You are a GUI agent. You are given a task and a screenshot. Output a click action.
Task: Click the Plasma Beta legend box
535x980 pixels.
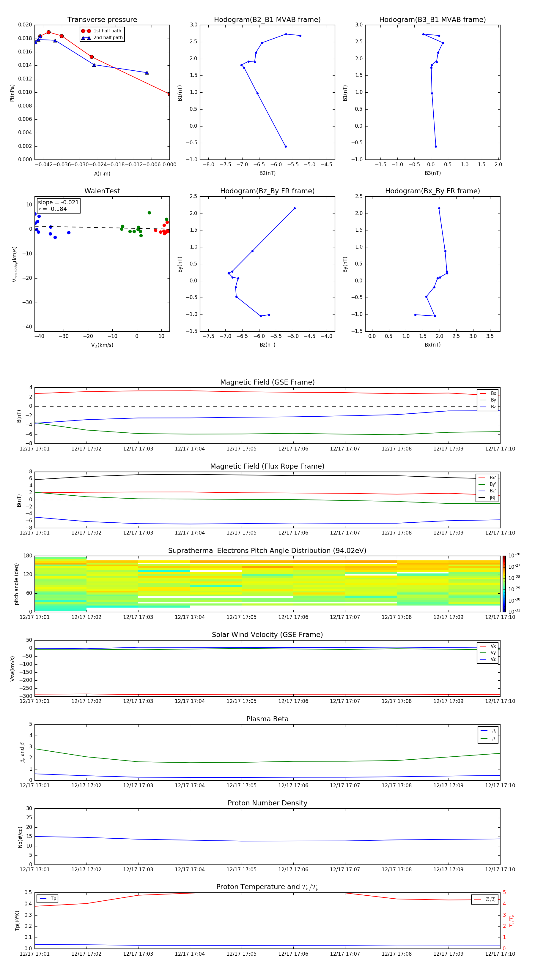pos(488,735)
